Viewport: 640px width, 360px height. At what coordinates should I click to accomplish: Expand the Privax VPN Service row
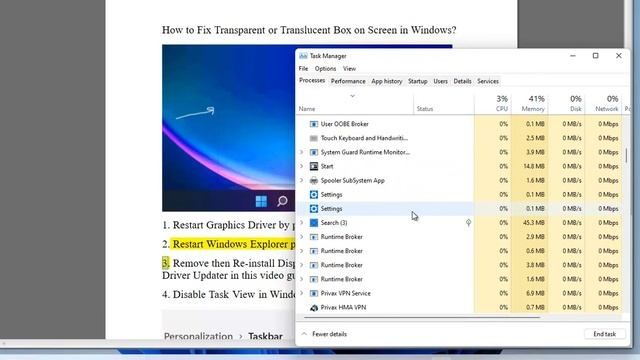[302, 293]
